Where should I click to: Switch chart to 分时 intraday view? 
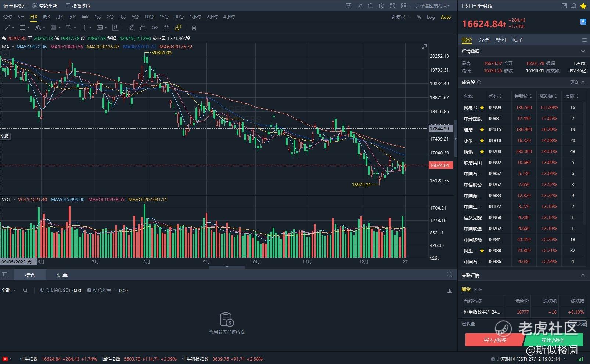[x=7, y=17]
